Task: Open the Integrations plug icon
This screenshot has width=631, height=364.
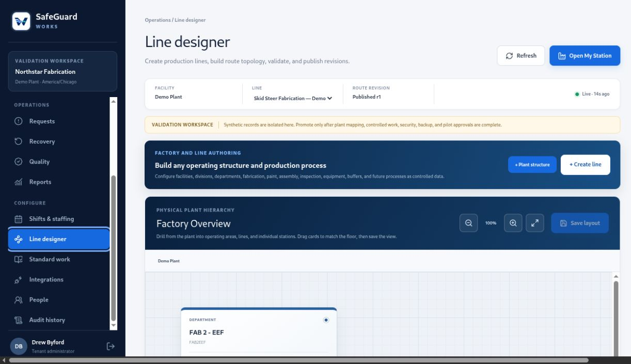Action: (x=19, y=280)
